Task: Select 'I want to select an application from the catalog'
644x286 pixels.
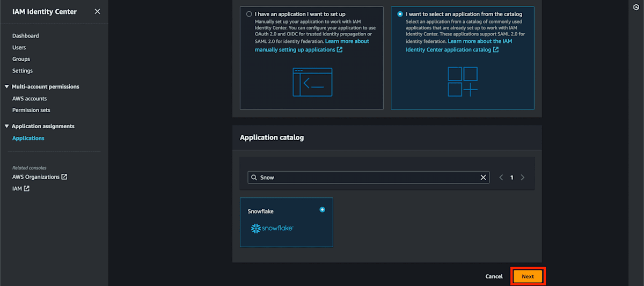Action: click(400, 14)
